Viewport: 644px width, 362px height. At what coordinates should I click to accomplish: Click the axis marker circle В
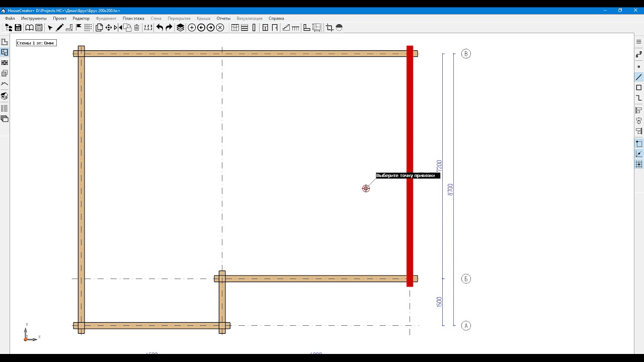[x=466, y=54]
